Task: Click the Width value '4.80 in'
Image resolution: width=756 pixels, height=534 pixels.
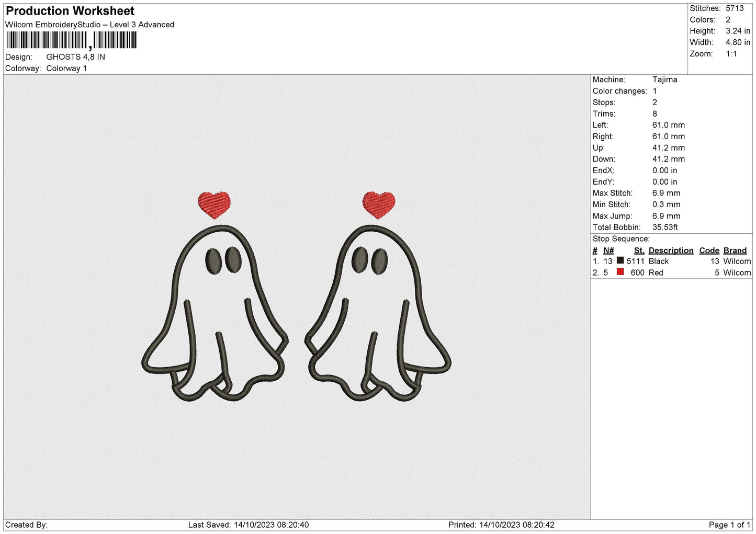Action: (738, 43)
